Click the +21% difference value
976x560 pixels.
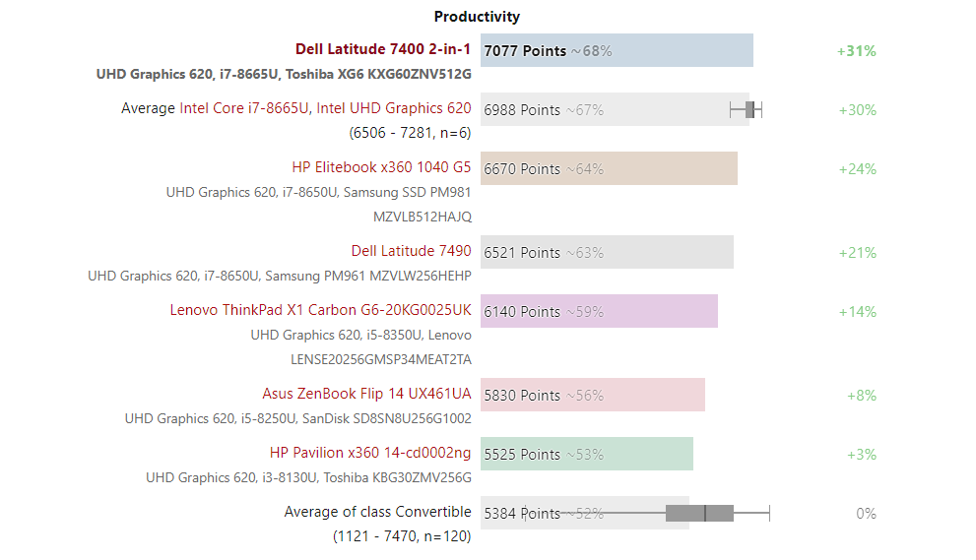(857, 253)
